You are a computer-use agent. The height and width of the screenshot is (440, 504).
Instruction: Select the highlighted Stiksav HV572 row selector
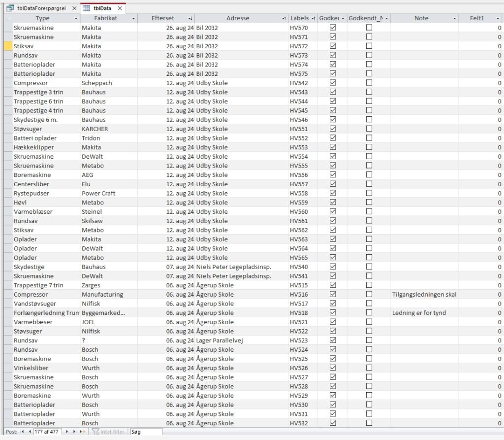[x=8, y=46]
